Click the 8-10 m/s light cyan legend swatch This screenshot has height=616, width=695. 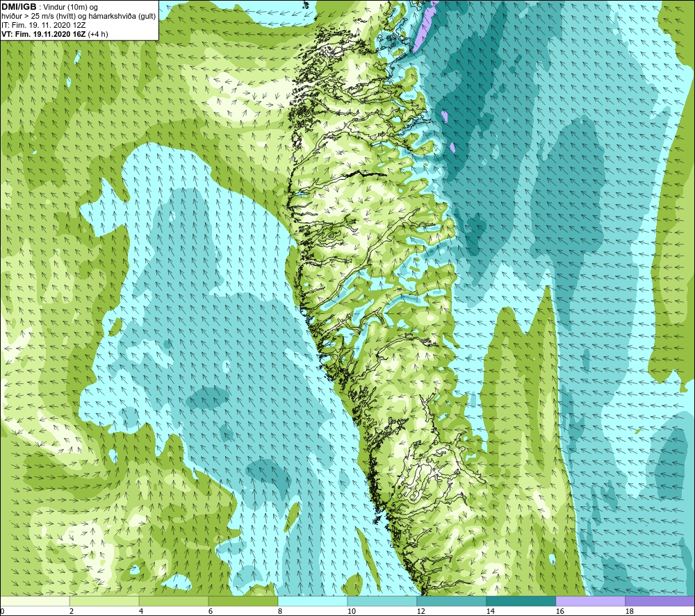(x=313, y=601)
